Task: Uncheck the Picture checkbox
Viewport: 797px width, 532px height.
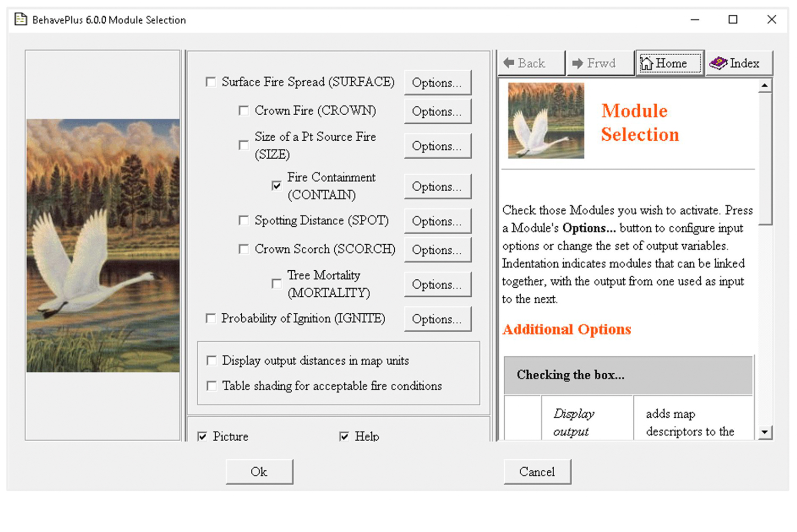Action: 202,436
